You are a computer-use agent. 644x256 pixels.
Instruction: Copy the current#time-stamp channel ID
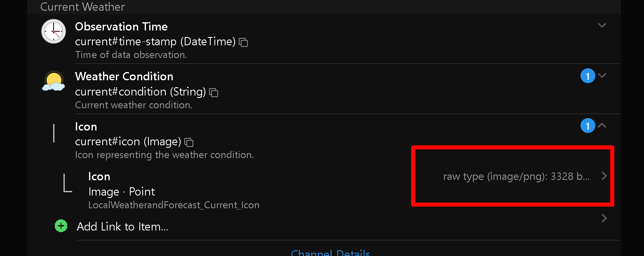click(x=244, y=42)
